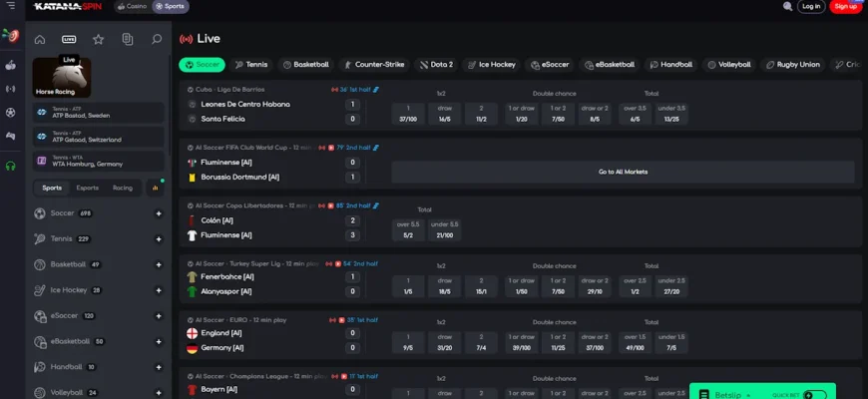The width and height of the screenshot is (868, 399).
Task: Open support headset icon
Action: [x=11, y=166]
